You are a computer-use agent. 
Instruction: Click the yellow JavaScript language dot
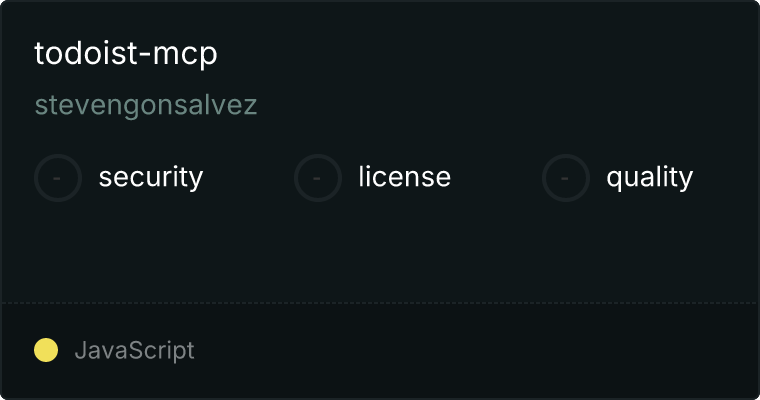tap(46, 350)
